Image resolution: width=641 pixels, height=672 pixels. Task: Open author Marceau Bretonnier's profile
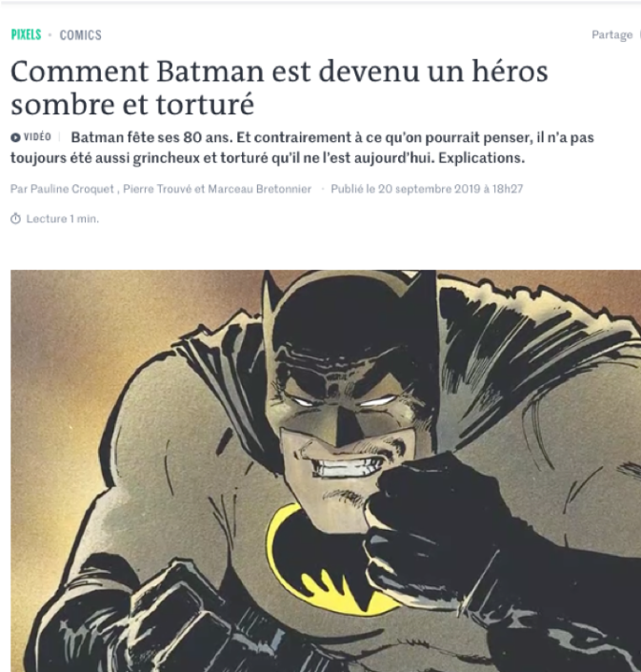(259, 189)
